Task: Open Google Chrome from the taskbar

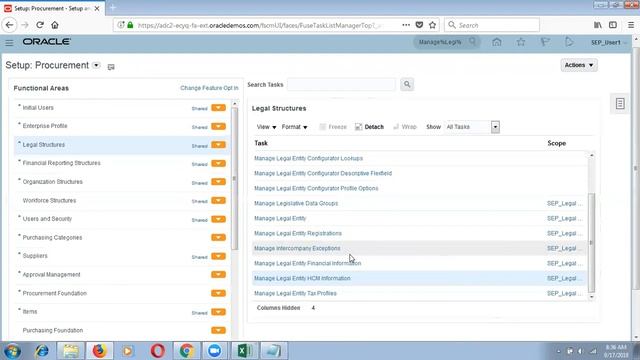Action: (x=187, y=351)
